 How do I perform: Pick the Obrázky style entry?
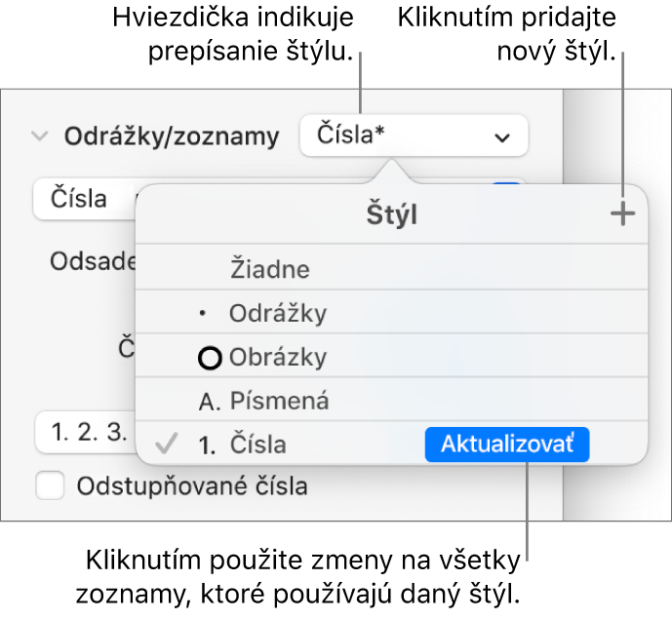point(278,358)
